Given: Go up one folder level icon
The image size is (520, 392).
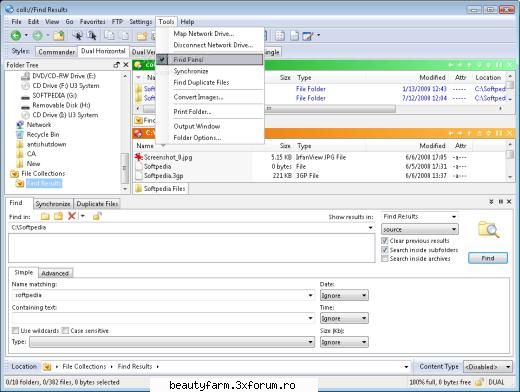Looking at the screenshot, I should click(x=59, y=35).
